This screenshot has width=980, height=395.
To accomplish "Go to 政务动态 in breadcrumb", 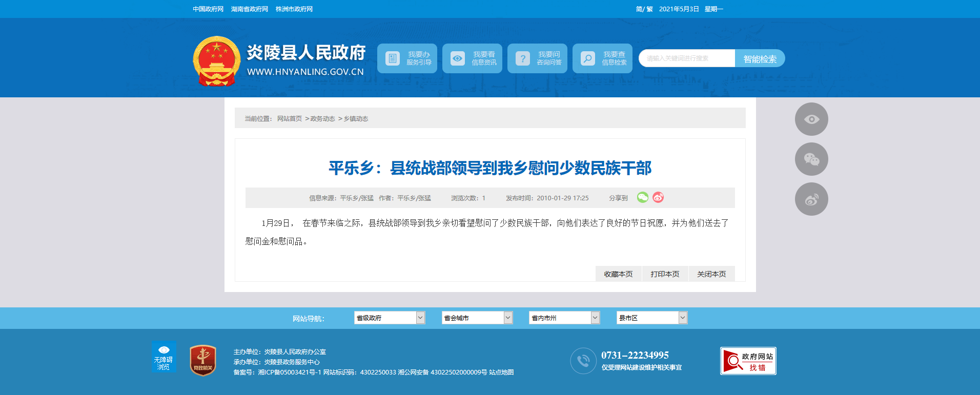I will pyautogui.click(x=322, y=119).
